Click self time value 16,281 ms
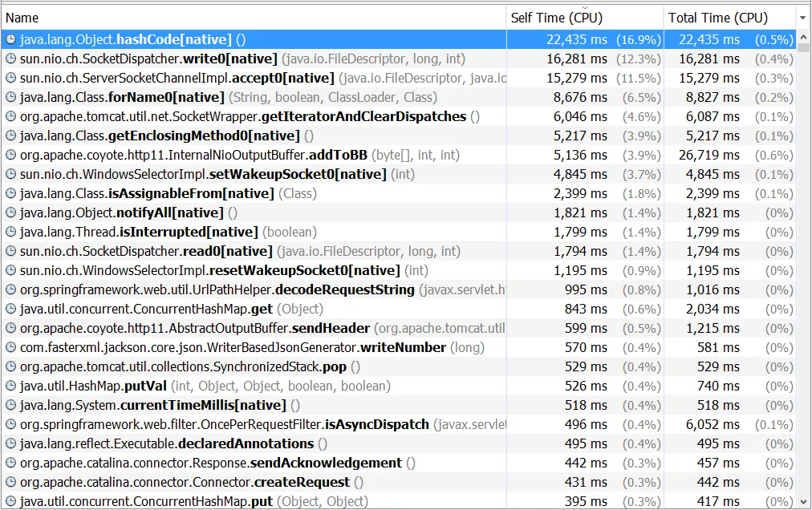Viewport: 812px width, 510px height. (577, 59)
